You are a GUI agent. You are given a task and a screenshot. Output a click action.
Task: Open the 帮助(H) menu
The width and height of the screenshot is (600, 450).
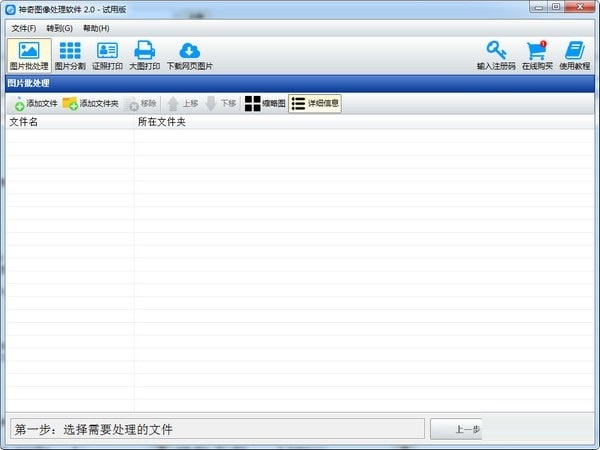pos(97,28)
